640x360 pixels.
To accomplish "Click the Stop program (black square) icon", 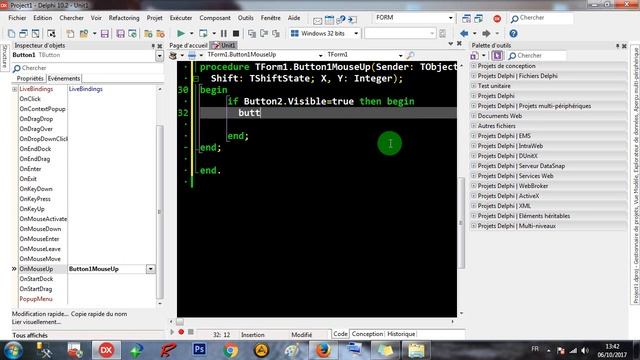I will pos(236,33).
